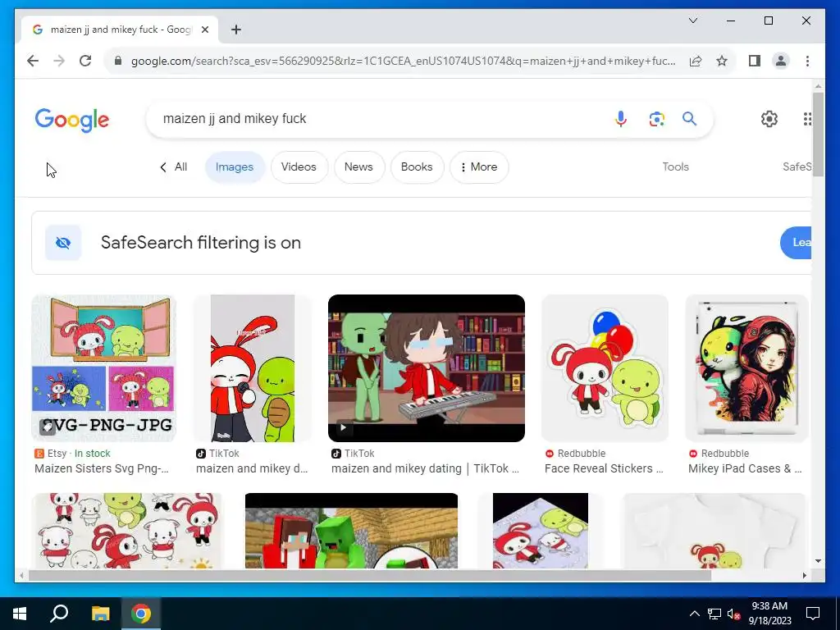Image resolution: width=840 pixels, height=630 pixels.
Task: Click 'Maizen Sisters Svg Png-...' title link
Action: click(x=102, y=468)
